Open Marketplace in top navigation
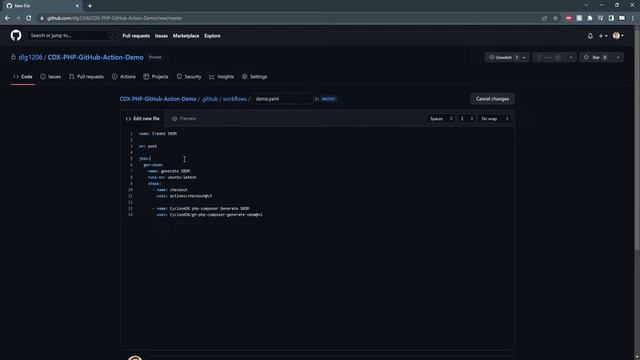640x360 pixels. click(186, 36)
